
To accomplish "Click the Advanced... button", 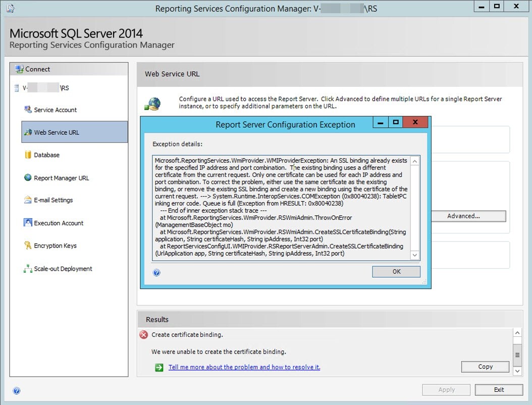I will click(463, 216).
